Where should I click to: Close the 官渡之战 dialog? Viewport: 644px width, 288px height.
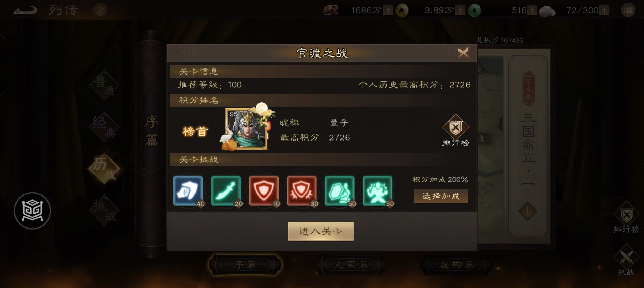(463, 53)
